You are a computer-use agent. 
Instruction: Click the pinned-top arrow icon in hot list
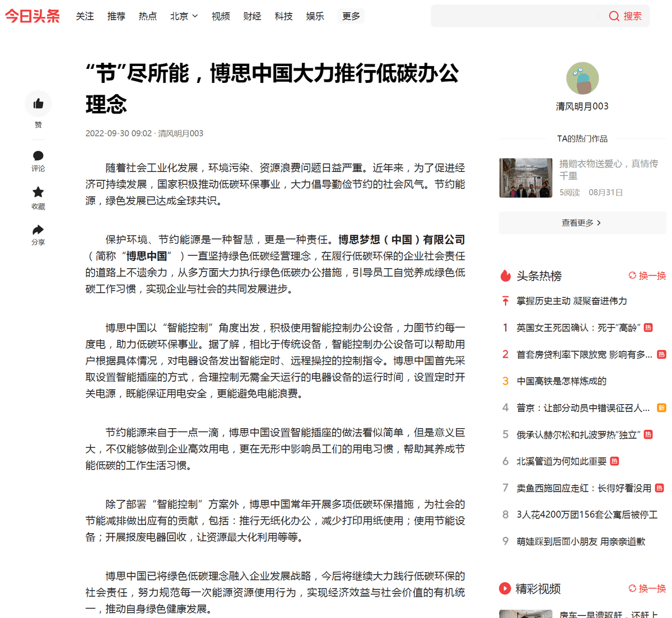(506, 301)
